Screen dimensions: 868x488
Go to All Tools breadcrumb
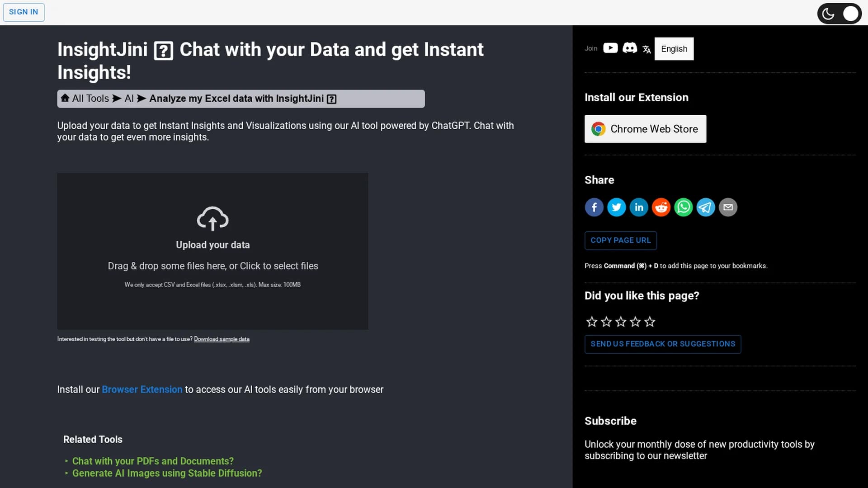[x=90, y=99]
